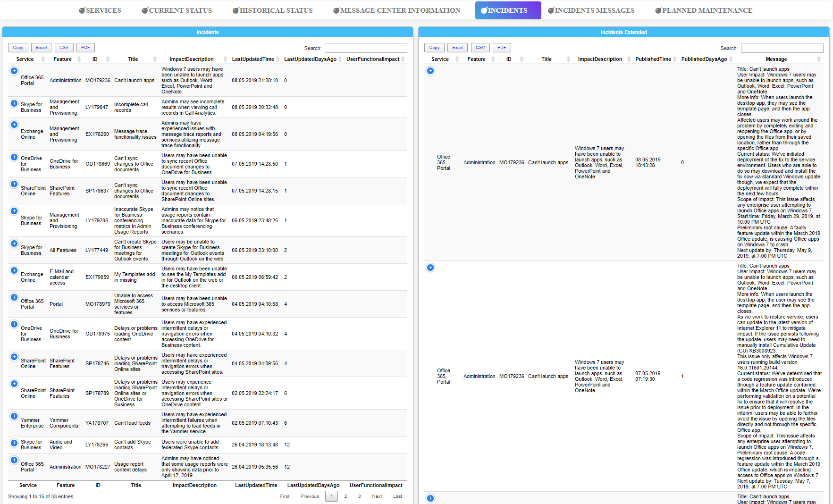Toggle sorting on the Feature column
This screenshot has width=833, height=504.
[79, 59]
